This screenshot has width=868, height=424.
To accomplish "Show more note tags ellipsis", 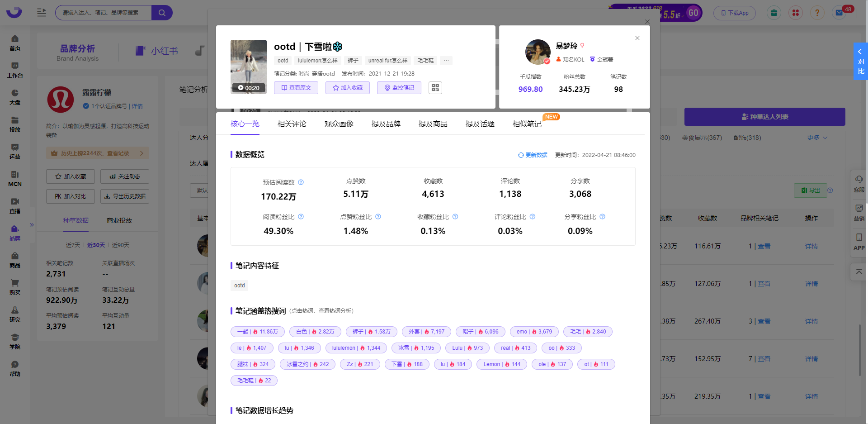I will coord(446,61).
